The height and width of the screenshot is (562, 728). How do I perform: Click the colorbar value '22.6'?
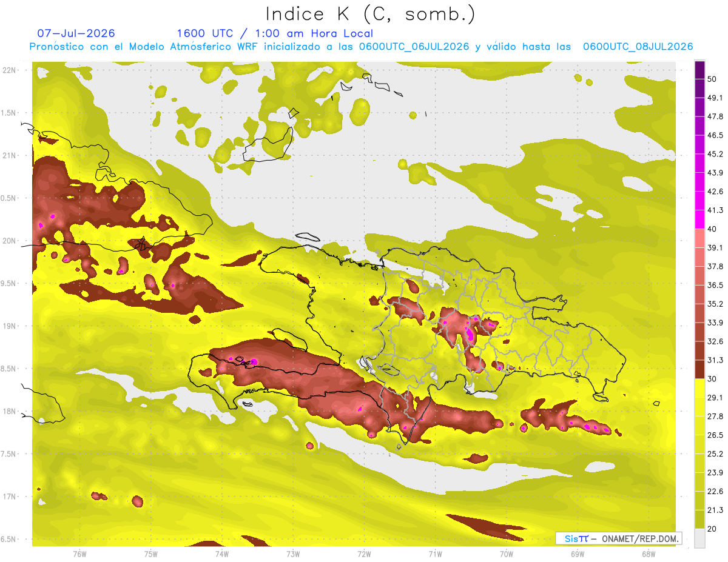715,492
